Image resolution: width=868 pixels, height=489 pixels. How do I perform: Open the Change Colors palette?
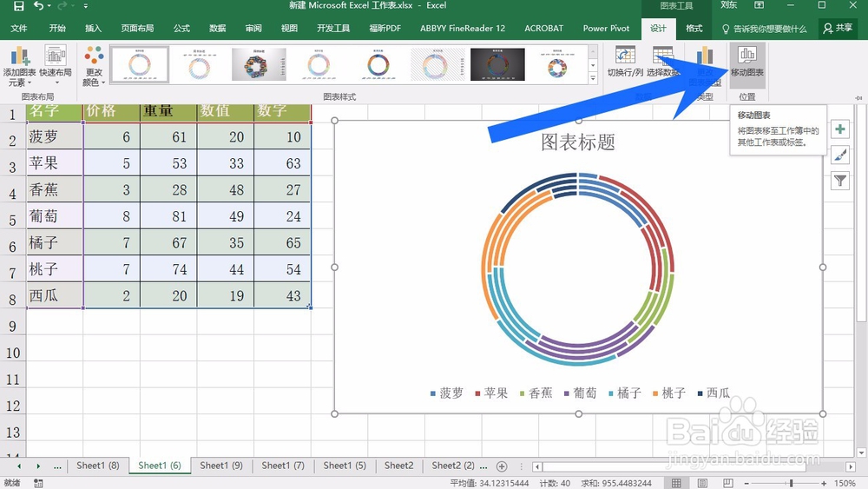pyautogui.click(x=94, y=66)
